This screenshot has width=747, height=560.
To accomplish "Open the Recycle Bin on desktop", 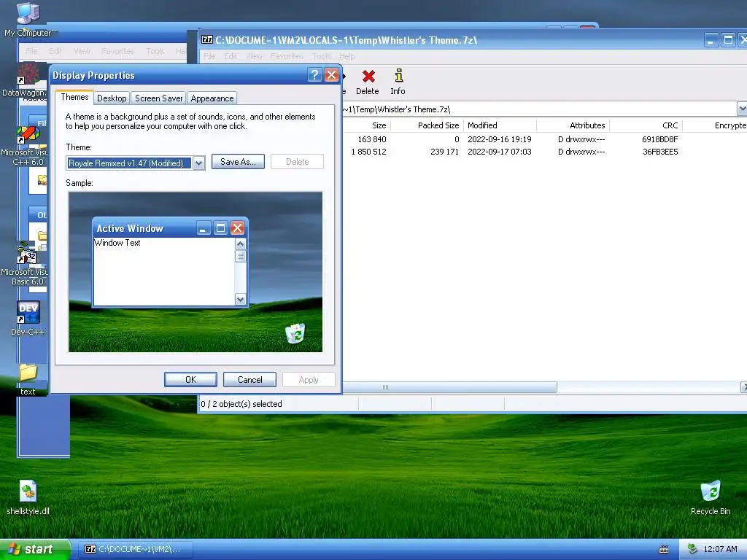I will click(711, 497).
